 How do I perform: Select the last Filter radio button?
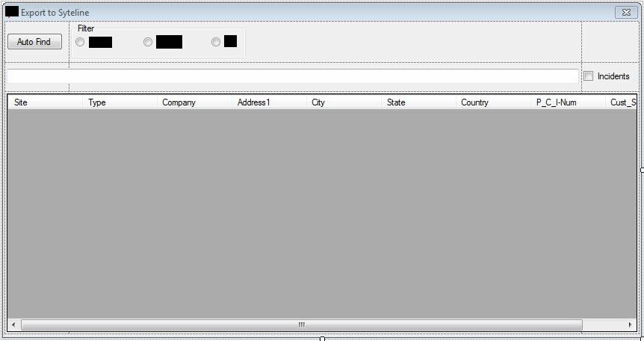216,42
